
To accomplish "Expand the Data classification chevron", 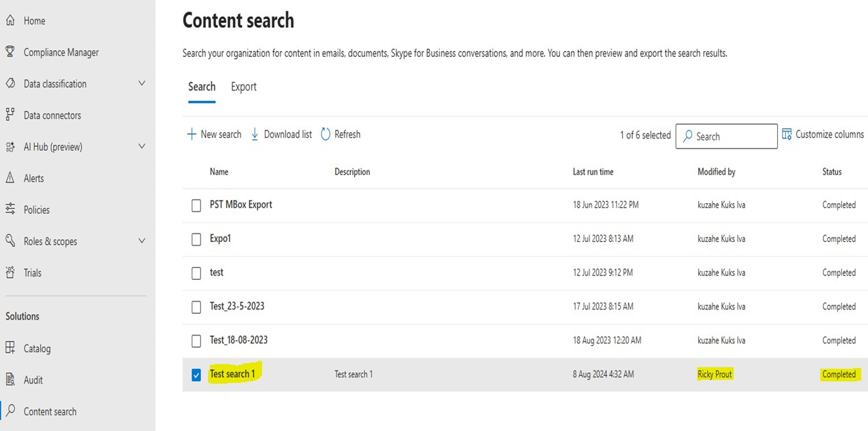I will 142,84.
